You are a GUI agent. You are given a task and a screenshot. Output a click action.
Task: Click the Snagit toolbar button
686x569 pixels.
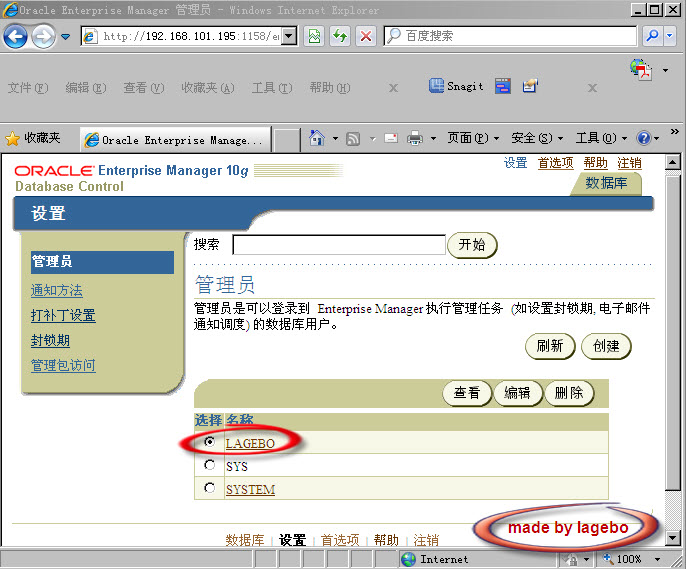(456, 86)
